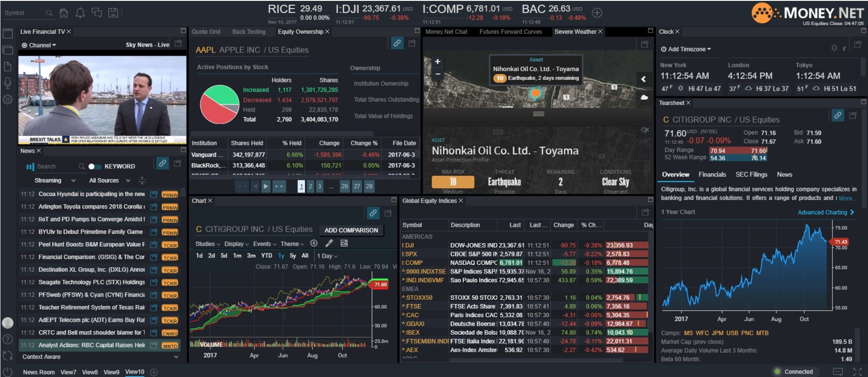Select the pencil drawing tool on chart
The height and width of the screenshot is (377, 868).
point(329,243)
